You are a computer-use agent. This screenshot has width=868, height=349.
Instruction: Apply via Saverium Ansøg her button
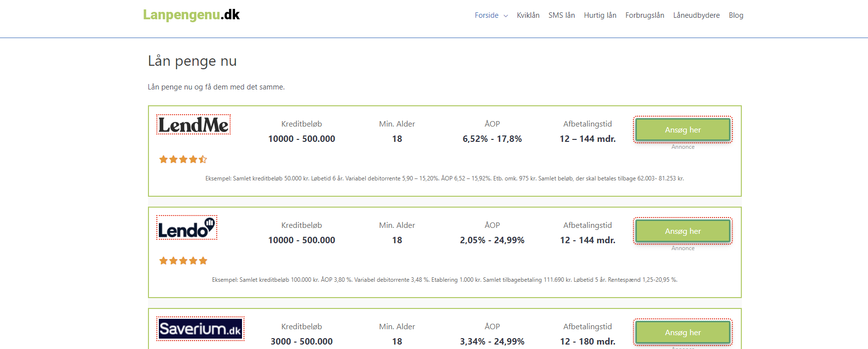point(682,332)
